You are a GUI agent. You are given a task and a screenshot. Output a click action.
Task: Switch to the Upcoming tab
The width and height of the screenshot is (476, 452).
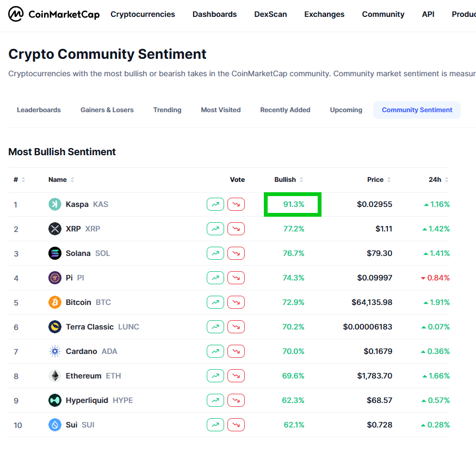click(346, 110)
